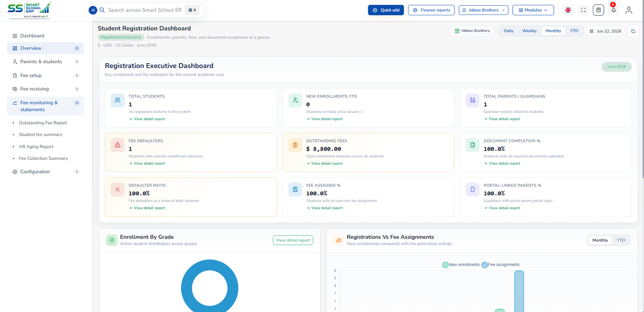Expand the Parents & students menu
The image size is (644, 312).
pyautogui.click(x=45, y=62)
